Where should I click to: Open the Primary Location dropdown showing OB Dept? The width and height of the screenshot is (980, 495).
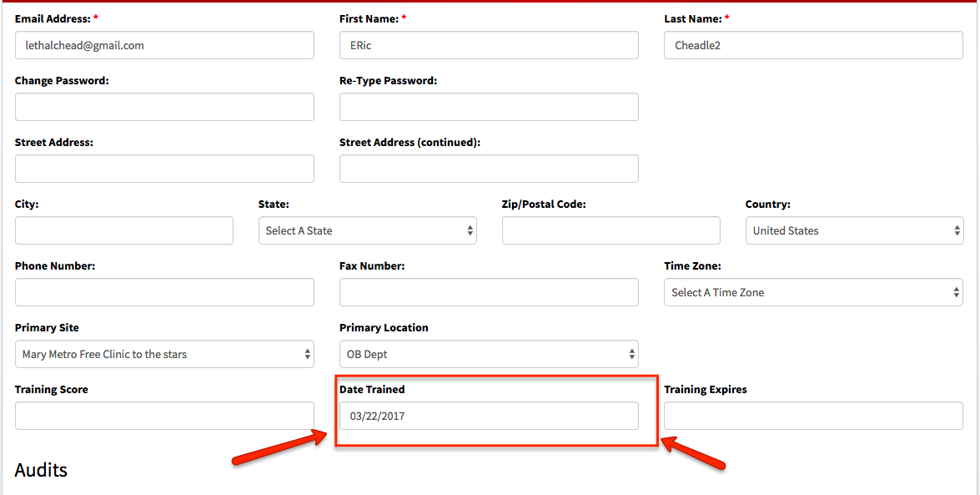pyautogui.click(x=489, y=354)
